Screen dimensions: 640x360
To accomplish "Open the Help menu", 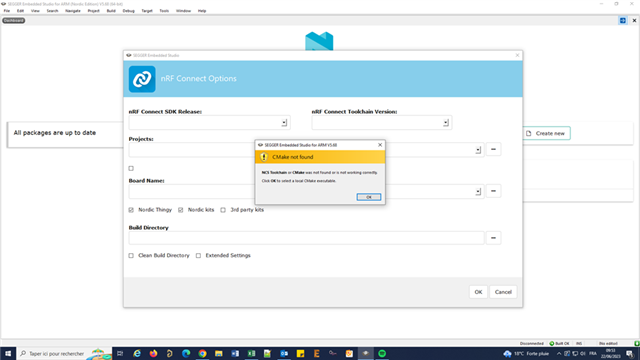I will click(x=202, y=11).
